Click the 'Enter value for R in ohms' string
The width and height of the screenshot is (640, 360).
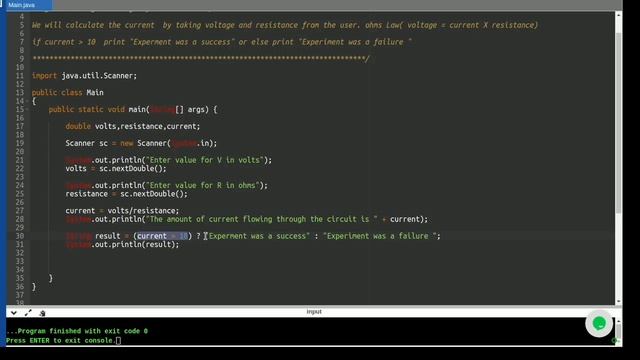[x=203, y=185]
